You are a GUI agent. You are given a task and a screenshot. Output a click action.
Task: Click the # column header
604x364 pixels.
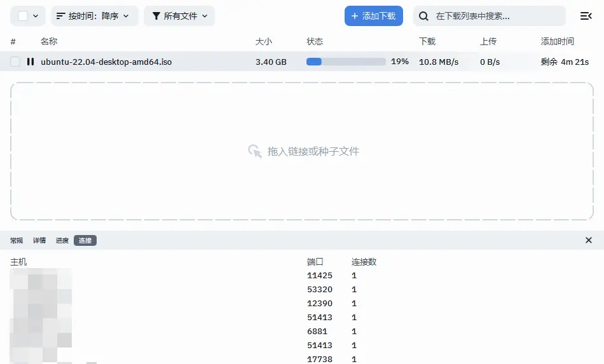click(13, 41)
